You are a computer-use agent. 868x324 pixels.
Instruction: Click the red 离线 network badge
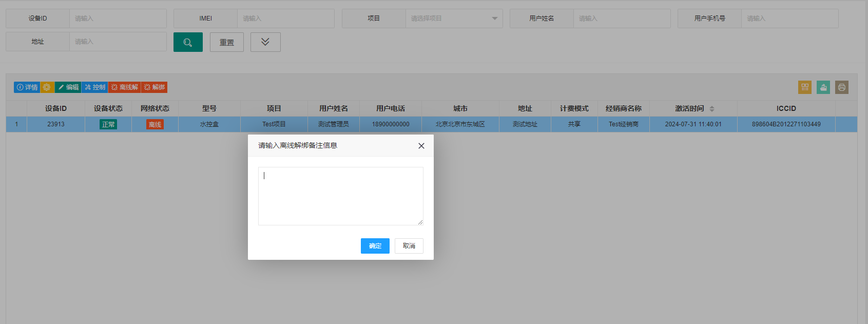[155, 124]
